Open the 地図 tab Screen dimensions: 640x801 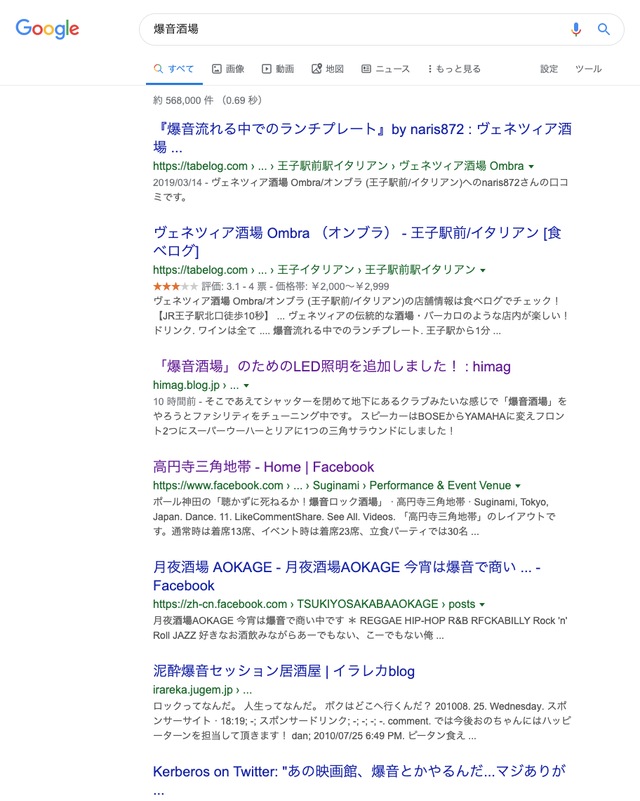point(328,69)
